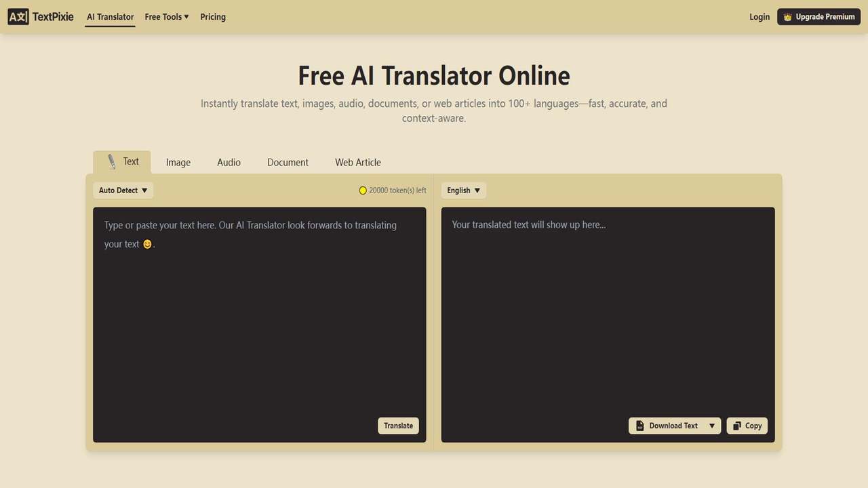Image resolution: width=868 pixels, height=488 pixels.
Task: Click the file icon in Download Text
Action: coord(639,426)
